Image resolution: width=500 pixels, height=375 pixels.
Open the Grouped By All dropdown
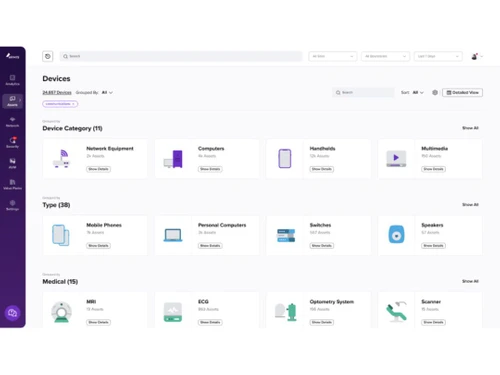[x=107, y=92]
